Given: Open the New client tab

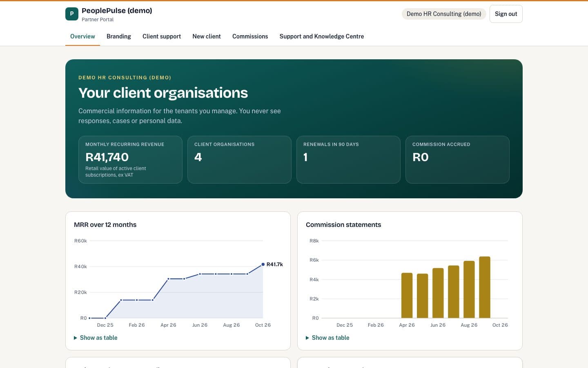Looking at the screenshot, I should 207,36.
